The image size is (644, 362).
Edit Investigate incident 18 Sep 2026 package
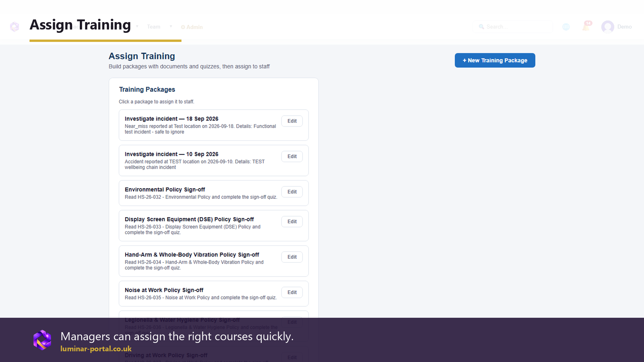(292, 121)
